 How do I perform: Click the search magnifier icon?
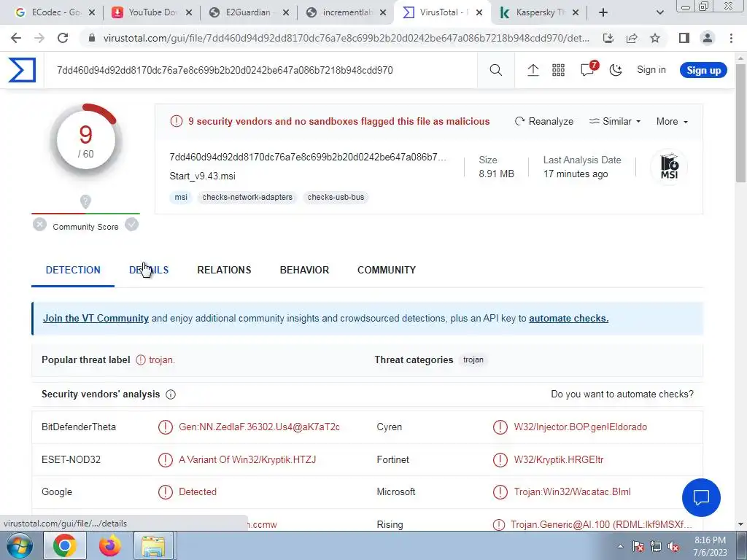495,70
